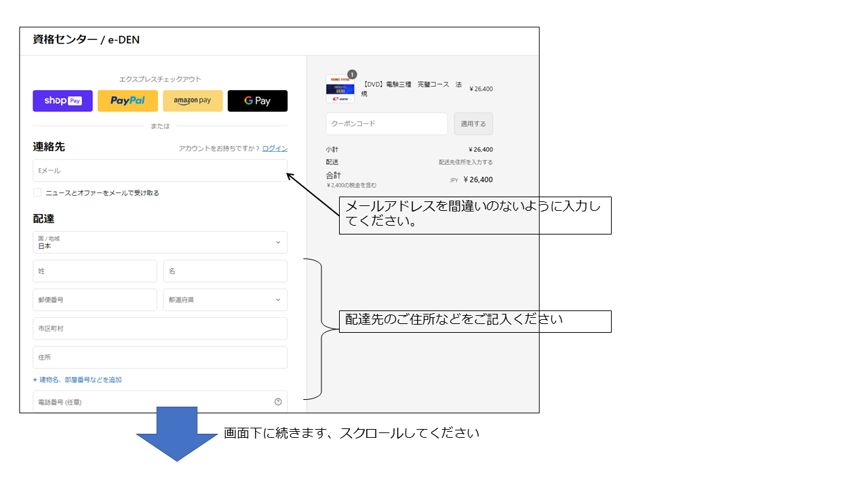The height and width of the screenshot is (488, 868).
Task: Pay with the PayPal button
Action: (x=127, y=101)
